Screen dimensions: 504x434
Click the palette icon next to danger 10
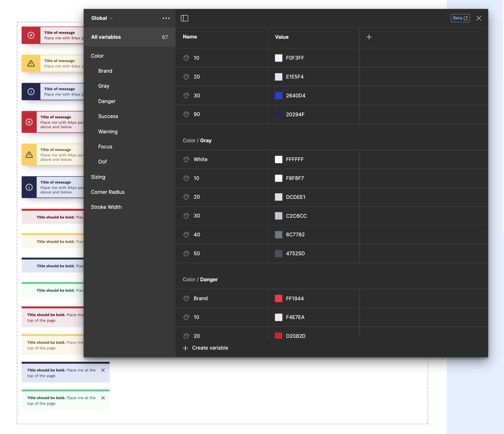186,317
